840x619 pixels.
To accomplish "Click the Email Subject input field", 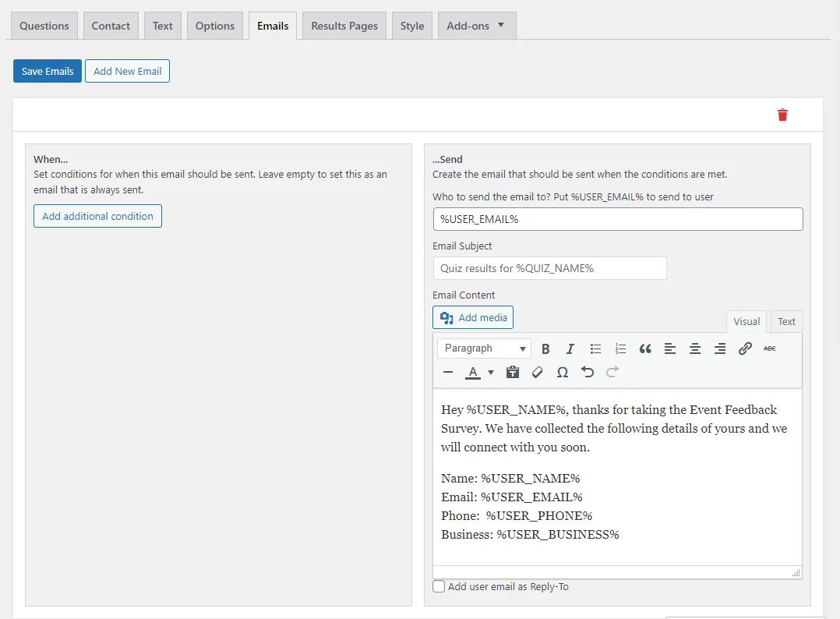I will pyautogui.click(x=549, y=268).
